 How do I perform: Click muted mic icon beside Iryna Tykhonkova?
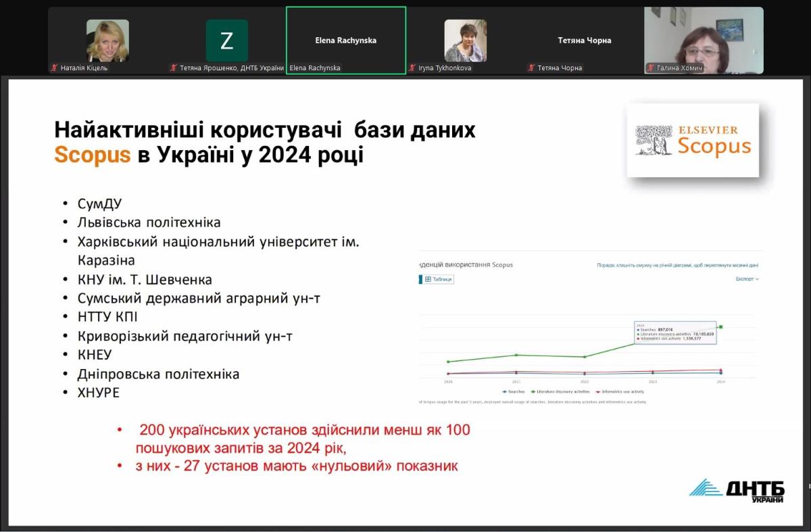(412, 68)
